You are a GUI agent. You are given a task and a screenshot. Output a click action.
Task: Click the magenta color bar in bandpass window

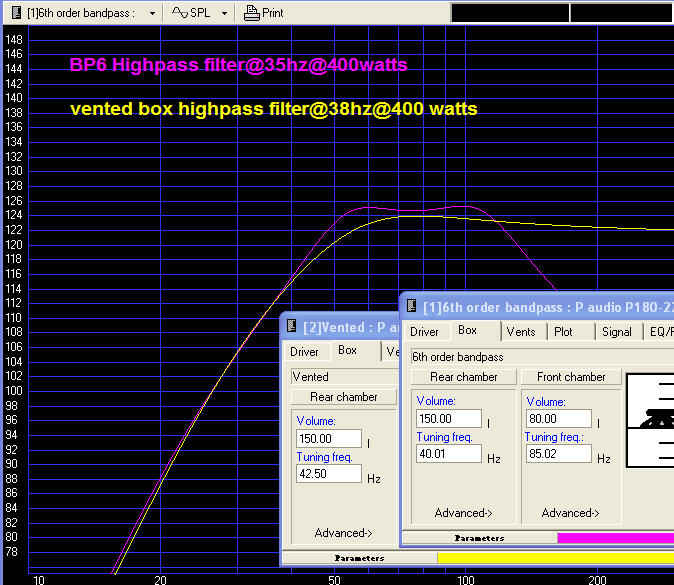(x=616, y=538)
